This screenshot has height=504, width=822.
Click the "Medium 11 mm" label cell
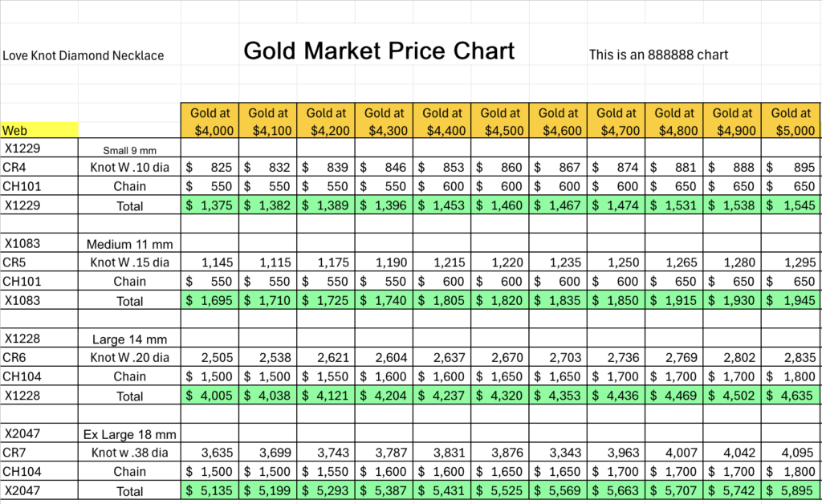point(129,243)
